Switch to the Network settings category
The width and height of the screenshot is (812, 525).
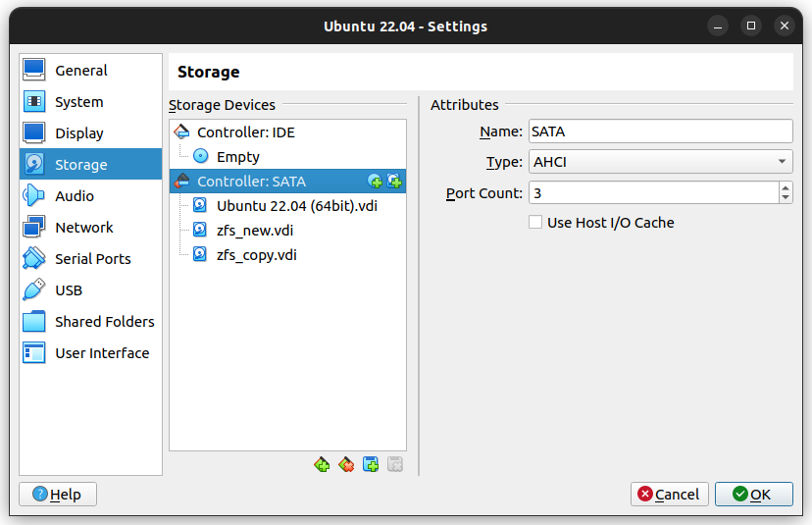pyautogui.click(x=83, y=228)
